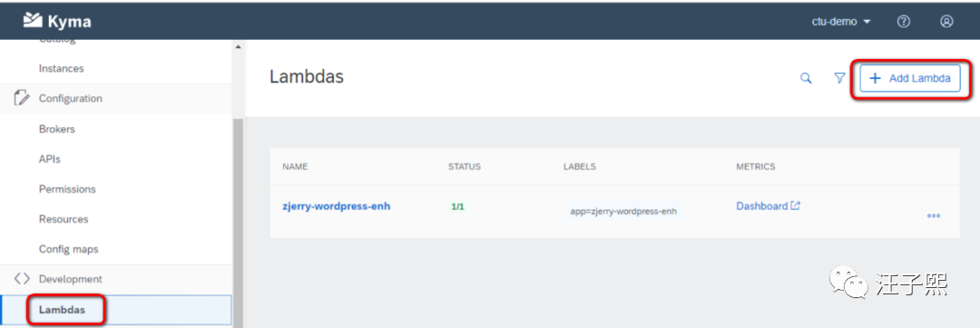Viewport: 980px width, 328px height.
Task: Open APIs in the sidebar
Action: (x=49, y=159)
